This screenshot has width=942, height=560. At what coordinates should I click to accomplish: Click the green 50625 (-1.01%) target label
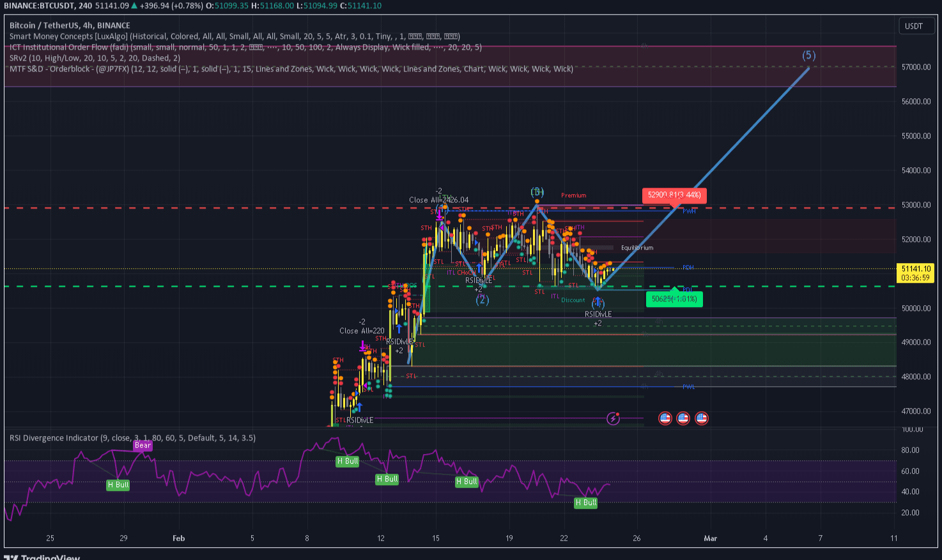pos(674,299)
